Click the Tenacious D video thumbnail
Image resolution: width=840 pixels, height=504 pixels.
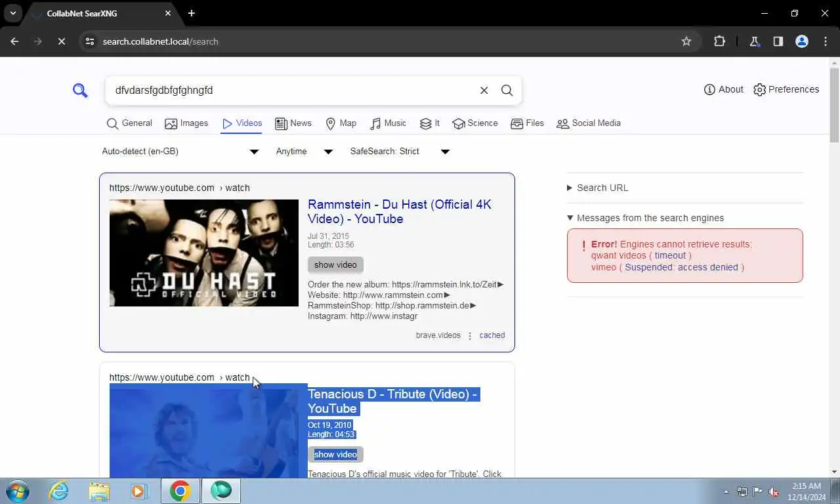click(x=204, y=433)
